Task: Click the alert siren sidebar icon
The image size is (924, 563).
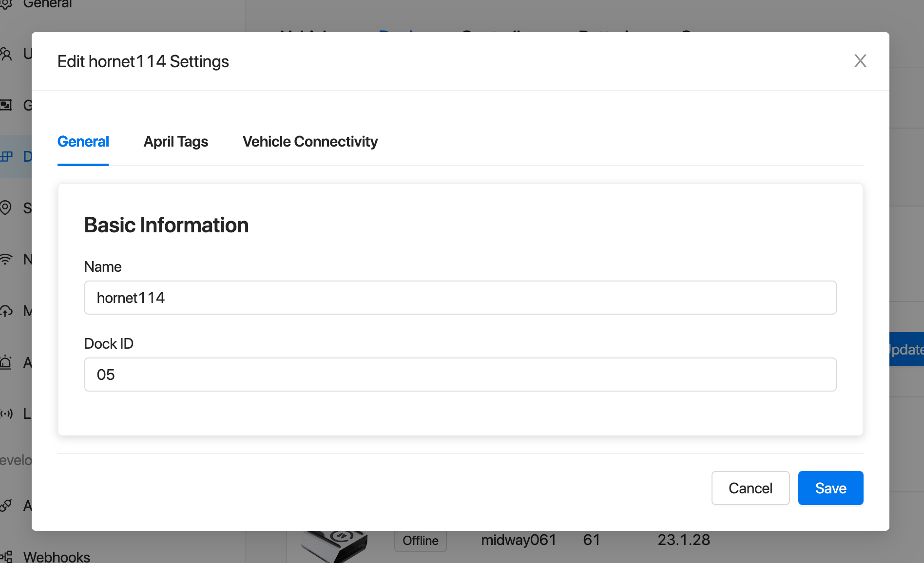Action: pos(5,362)
